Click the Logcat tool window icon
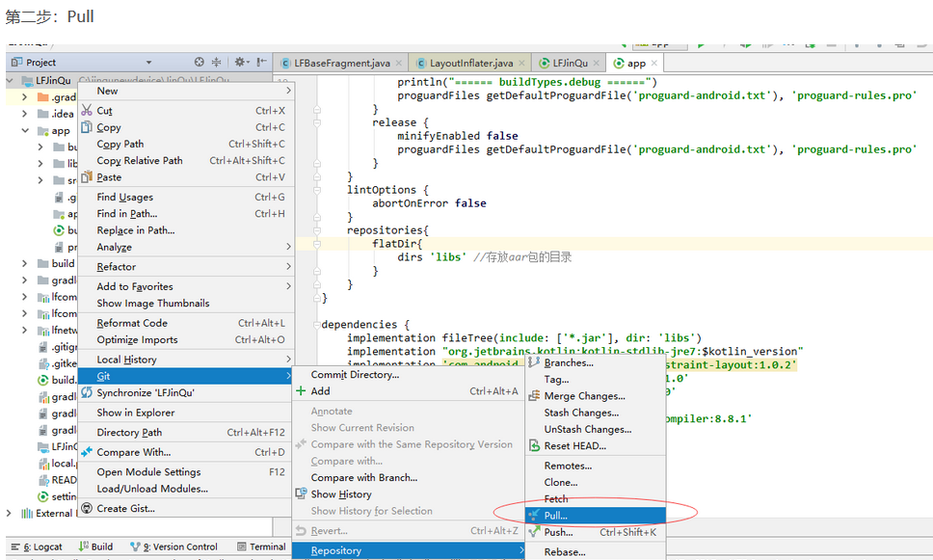 (x=15, y=547)
